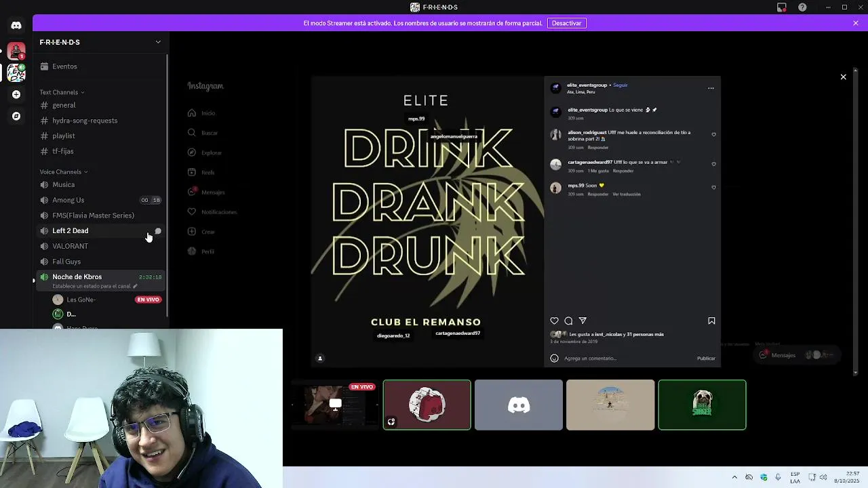Add a server with plus icon
This screenshot has height=488, width=868.
(16, 94)
